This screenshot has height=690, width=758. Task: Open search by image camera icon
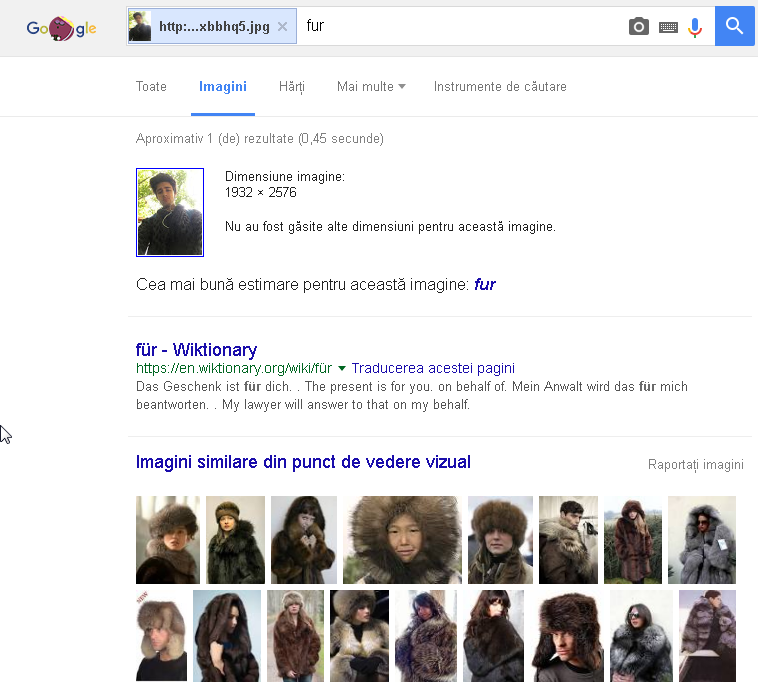pyautogui.click(x=639, y=26)
